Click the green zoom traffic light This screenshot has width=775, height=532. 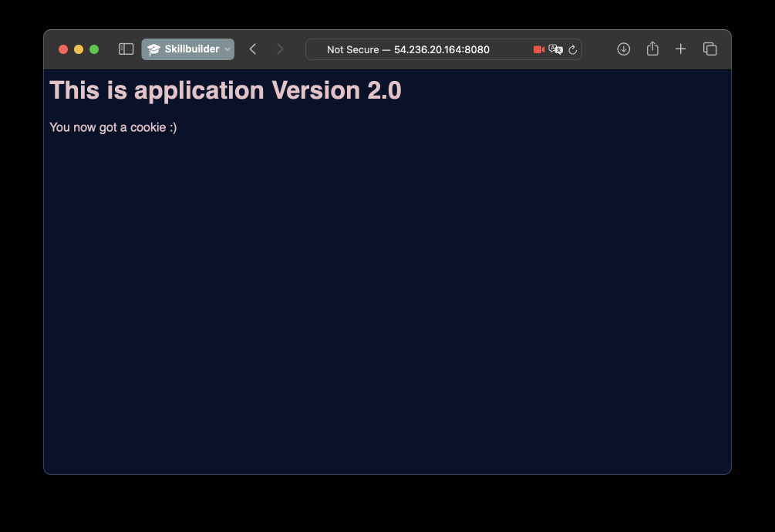pos(93,49)
